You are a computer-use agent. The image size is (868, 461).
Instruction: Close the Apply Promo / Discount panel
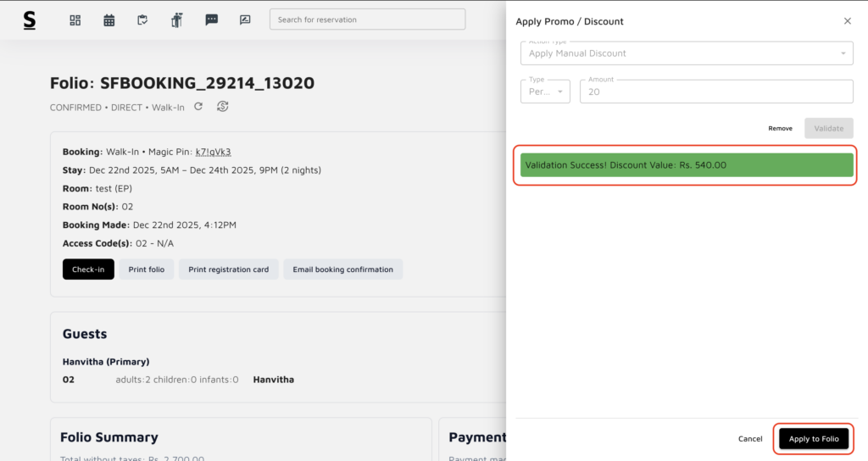coord(847,21)
